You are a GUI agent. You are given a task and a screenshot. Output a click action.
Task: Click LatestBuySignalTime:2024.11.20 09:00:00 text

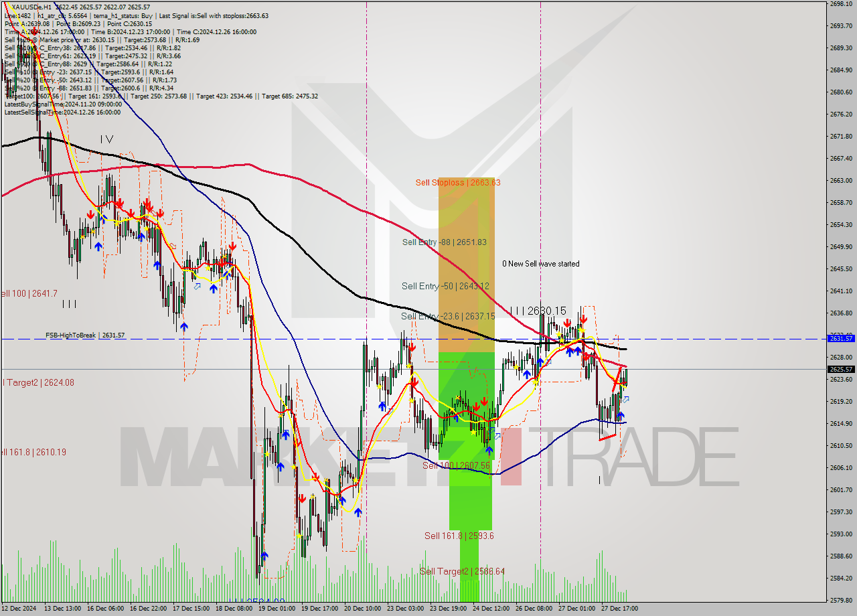[x=63, y=104]
